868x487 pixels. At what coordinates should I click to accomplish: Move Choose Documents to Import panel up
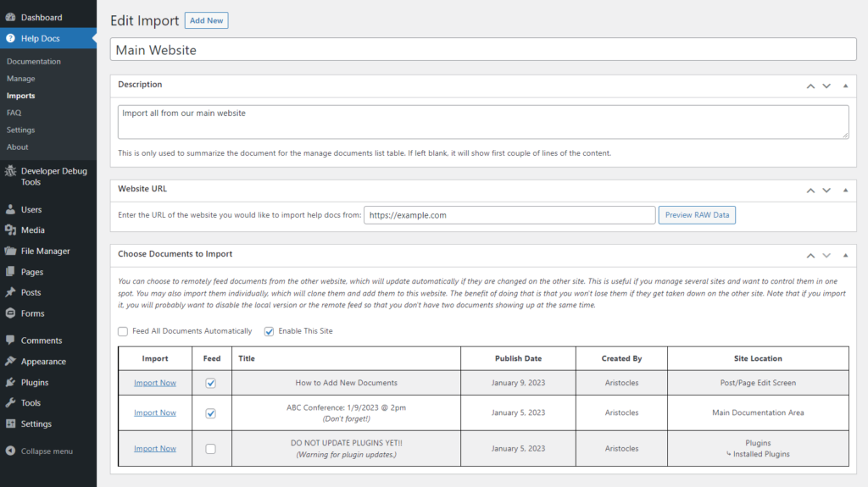[810, 255]
